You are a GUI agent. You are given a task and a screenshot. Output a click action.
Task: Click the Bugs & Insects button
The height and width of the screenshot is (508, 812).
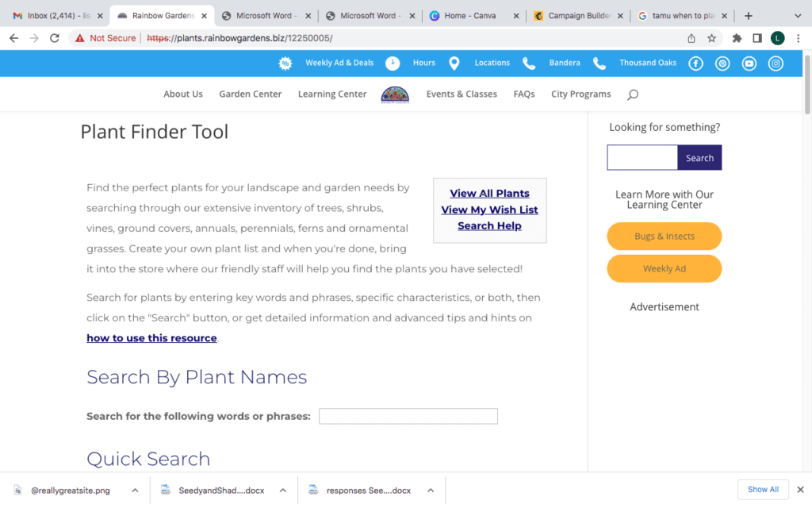click(664, 237)
